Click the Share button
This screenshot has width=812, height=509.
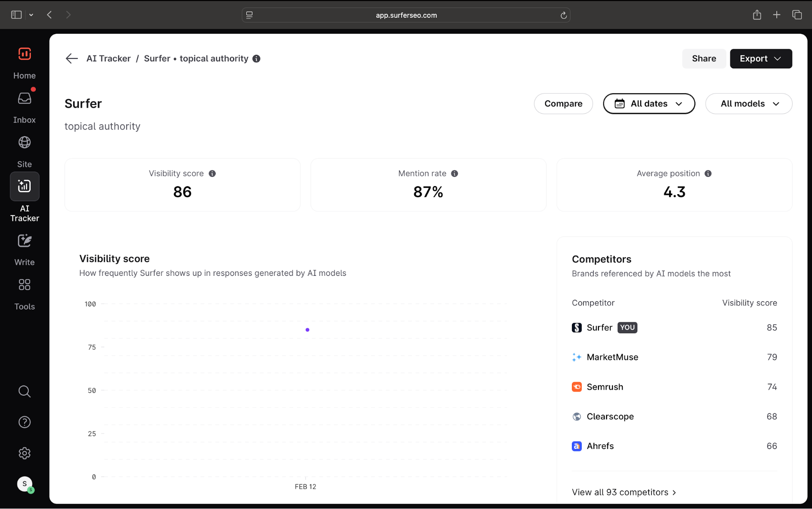(704, 58)
